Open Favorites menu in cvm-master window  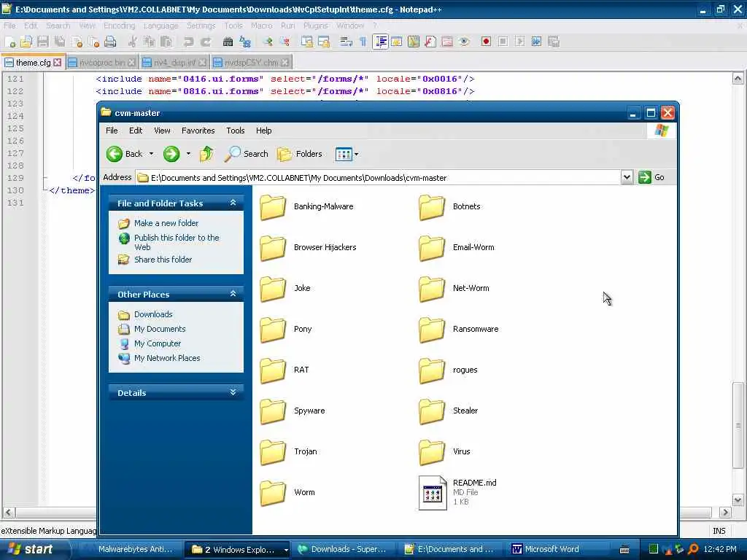click(x=198, y=131)
